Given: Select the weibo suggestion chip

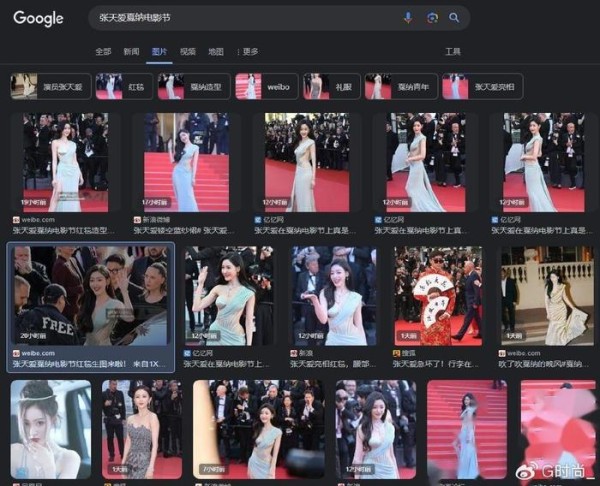Looking at the screenshot, I should pyautogui.click(x=267, y=86).
